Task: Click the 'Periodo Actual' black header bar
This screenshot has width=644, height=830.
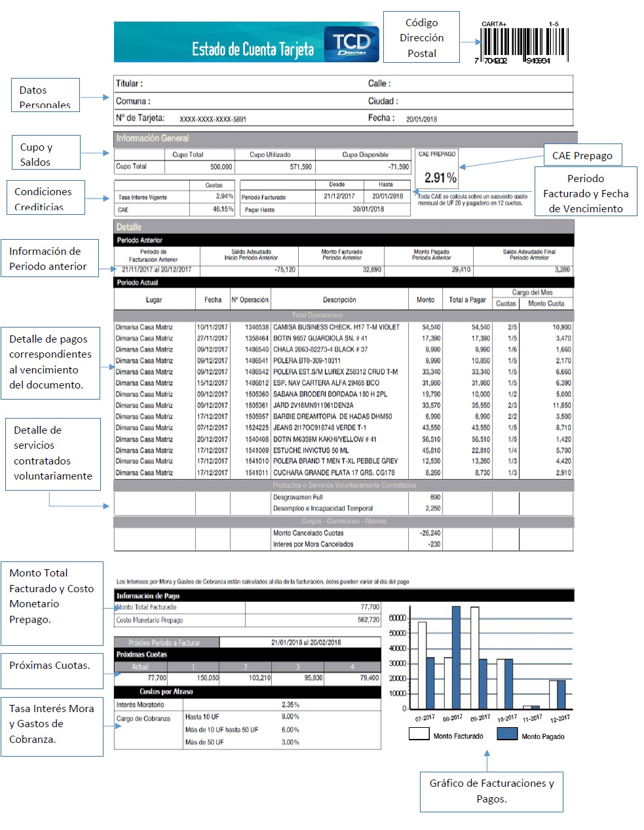Action: click(344, 283)
